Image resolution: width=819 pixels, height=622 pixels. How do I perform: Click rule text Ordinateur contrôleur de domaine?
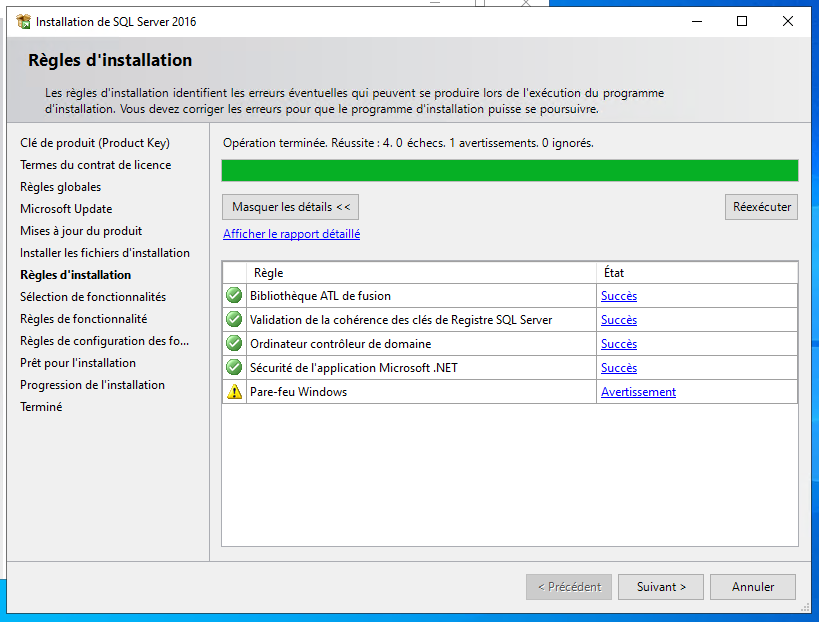tap(341, 344)
